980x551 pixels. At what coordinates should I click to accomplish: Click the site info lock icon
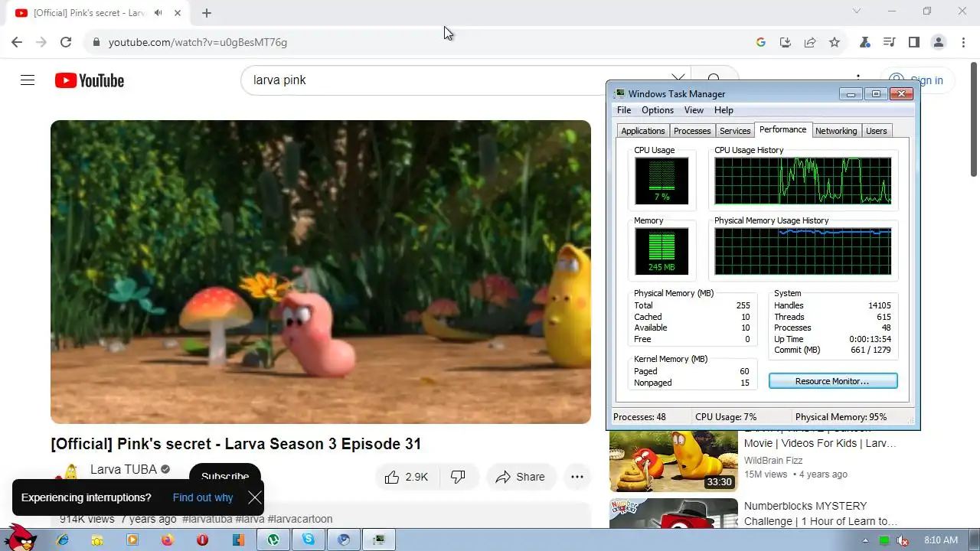96,42
